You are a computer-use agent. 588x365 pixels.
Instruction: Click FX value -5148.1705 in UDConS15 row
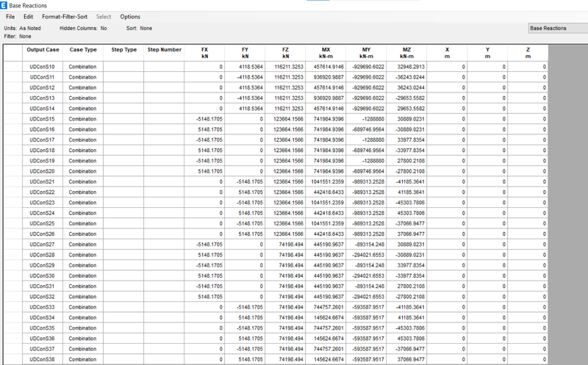click(x=204, y=119)
